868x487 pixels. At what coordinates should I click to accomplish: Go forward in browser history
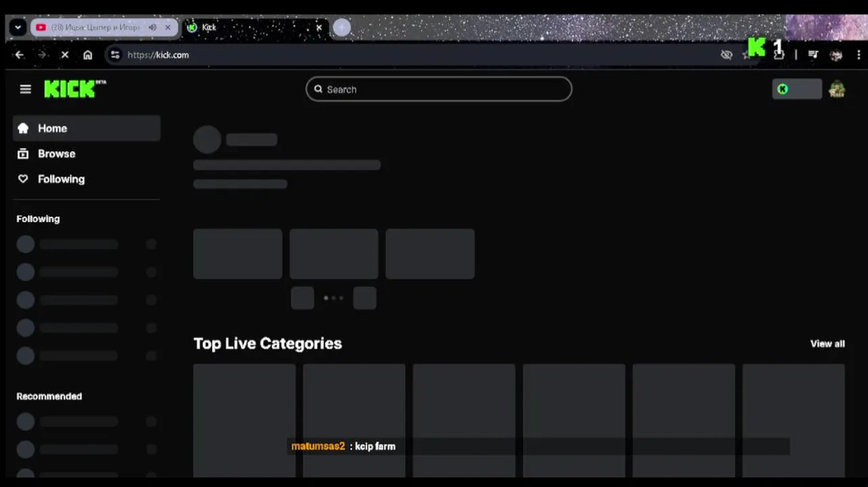click(x=42, y=55)
